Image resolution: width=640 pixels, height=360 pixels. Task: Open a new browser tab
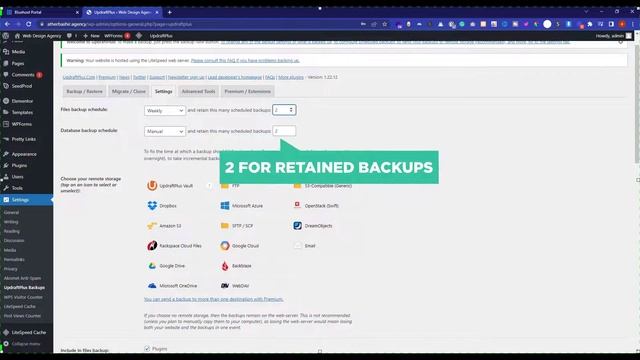(x=170, y=12)
